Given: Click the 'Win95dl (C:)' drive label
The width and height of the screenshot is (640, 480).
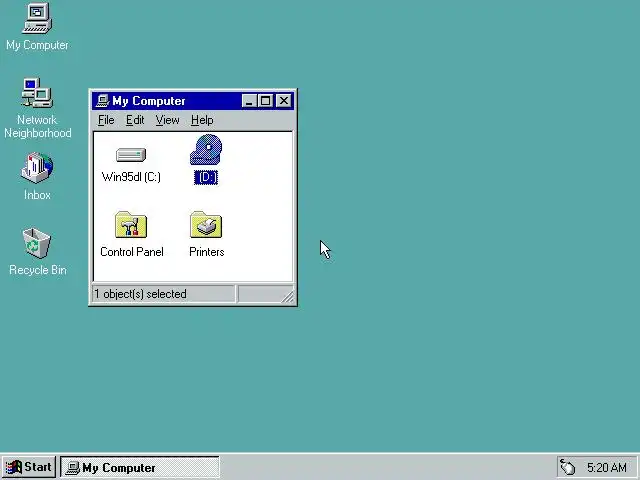Looking at the screenshot, I should tap(131, 177).
